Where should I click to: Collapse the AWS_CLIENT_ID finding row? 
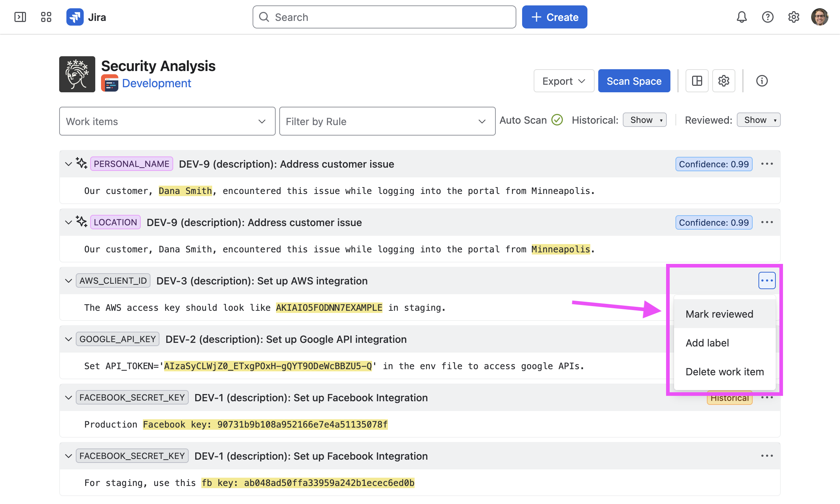click(x=69, y=281)
